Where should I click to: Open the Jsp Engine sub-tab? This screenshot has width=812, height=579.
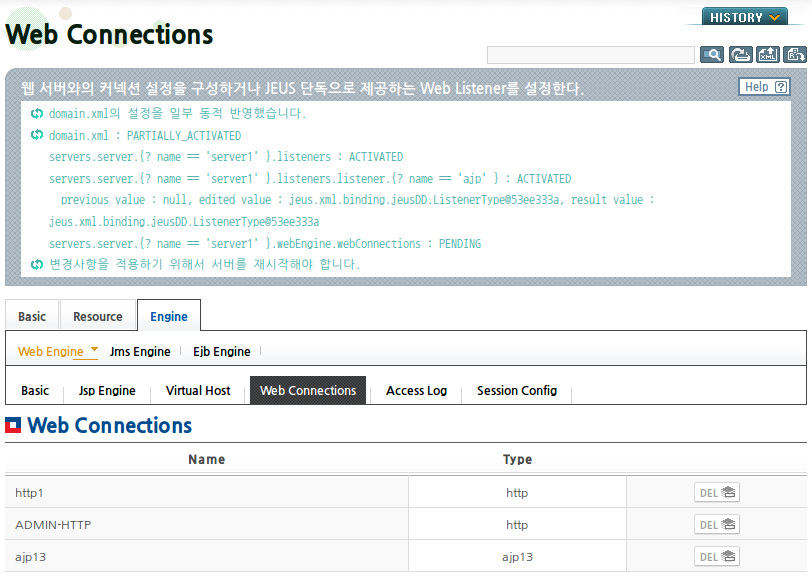107,390
